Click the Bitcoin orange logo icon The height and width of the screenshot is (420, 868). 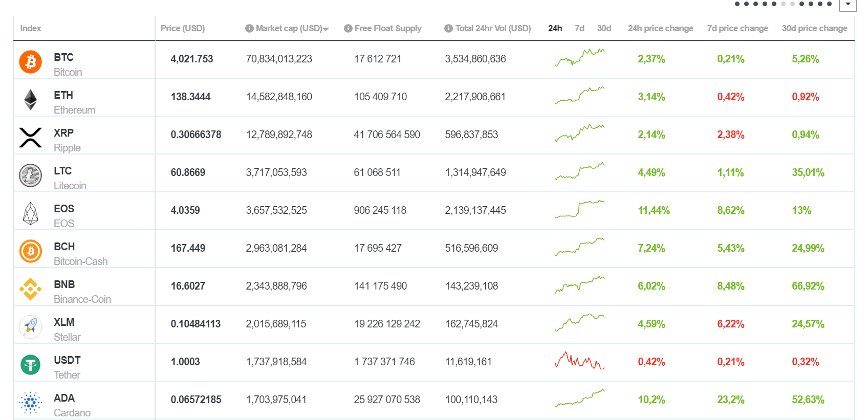[30, 62]
